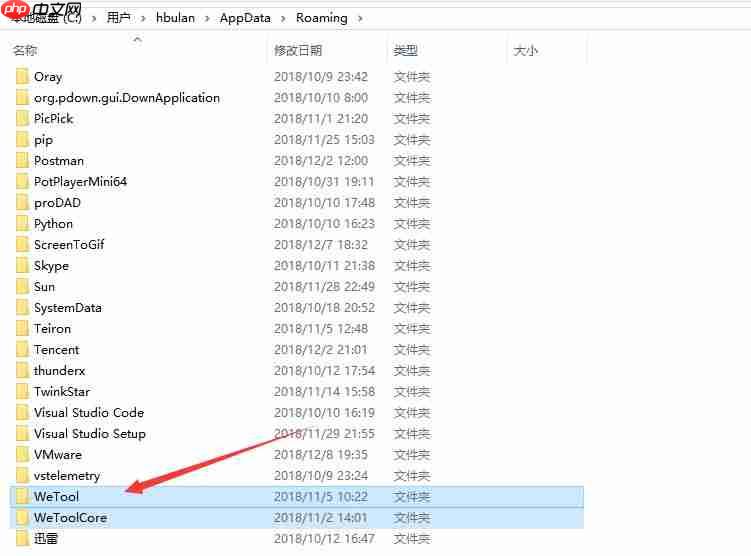Viewport: 751px width, 556px height.
Task: Select the thunderx folder name
Action: (59, 371)
